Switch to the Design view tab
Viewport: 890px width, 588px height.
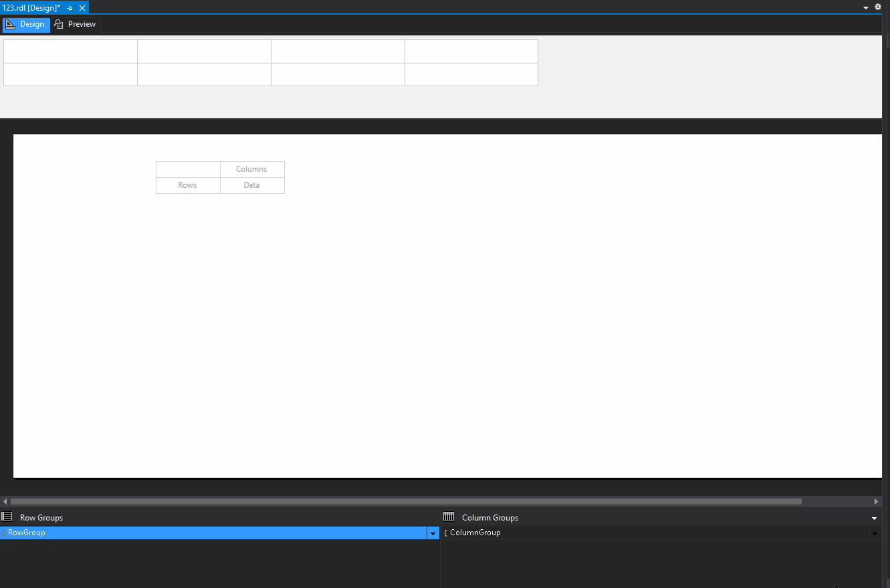[25, 25]
